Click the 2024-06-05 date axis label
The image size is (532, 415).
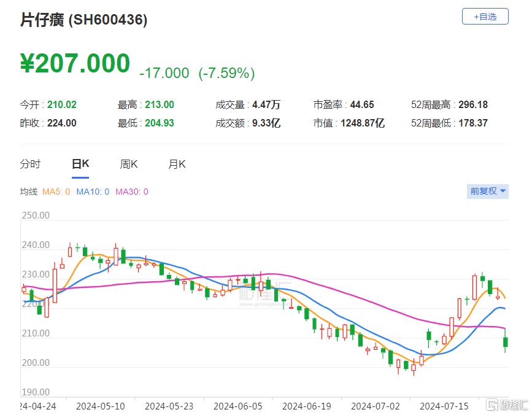[x=238, y=406]
